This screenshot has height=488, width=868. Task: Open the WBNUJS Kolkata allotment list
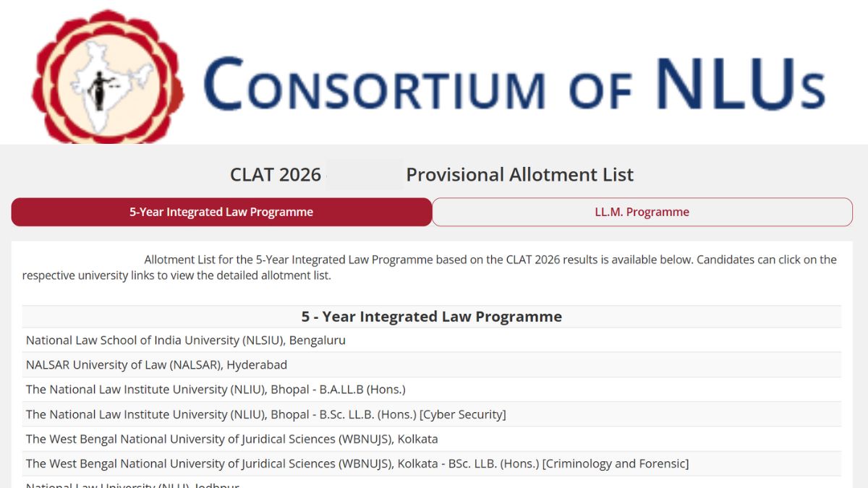pyautogui.click(x=231, y=439)
